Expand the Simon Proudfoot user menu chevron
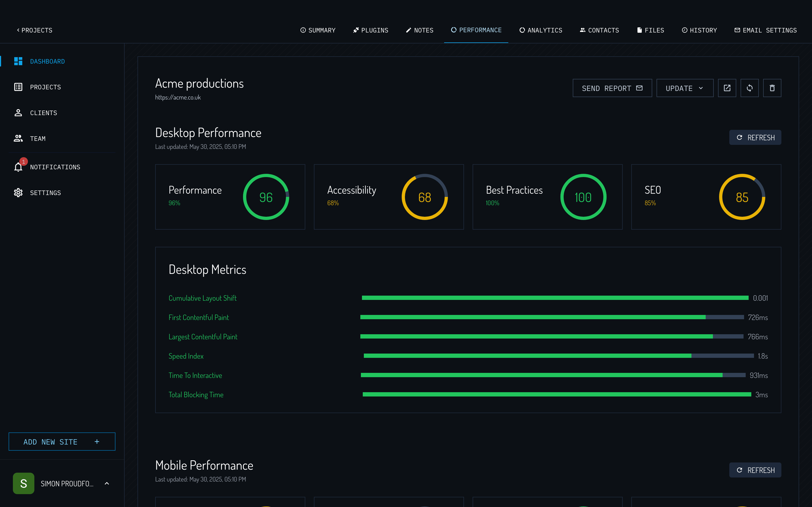 click(x=107, y=483)
